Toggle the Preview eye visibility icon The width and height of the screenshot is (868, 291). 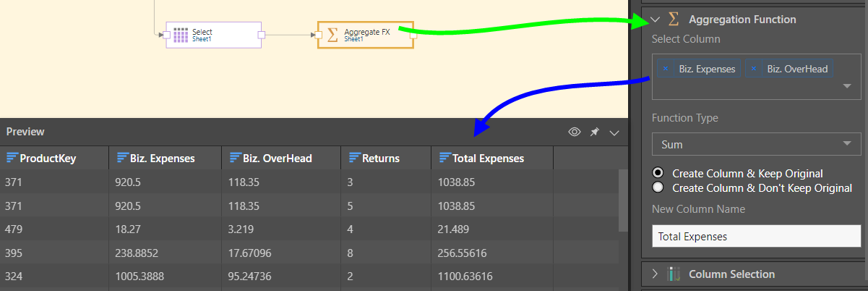[x=575, y=132]
